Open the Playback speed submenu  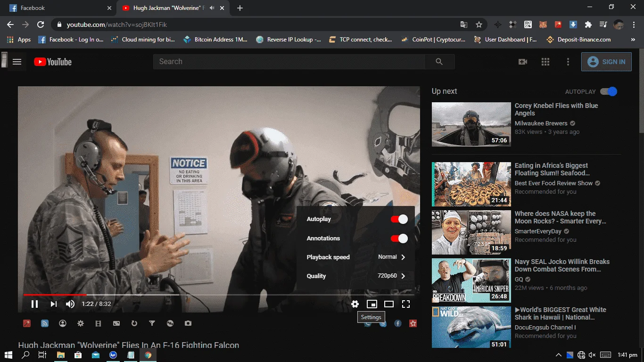tap(355, 257)
